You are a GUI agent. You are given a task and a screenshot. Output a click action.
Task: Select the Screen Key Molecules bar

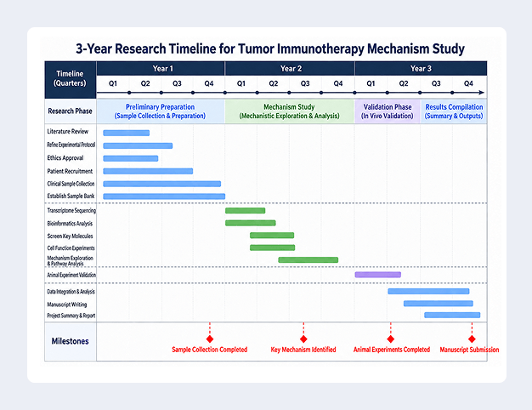coord(272,235)
